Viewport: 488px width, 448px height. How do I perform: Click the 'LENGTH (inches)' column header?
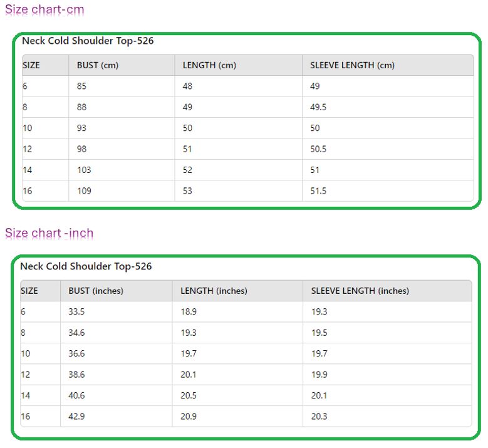[x=214, y=291]
